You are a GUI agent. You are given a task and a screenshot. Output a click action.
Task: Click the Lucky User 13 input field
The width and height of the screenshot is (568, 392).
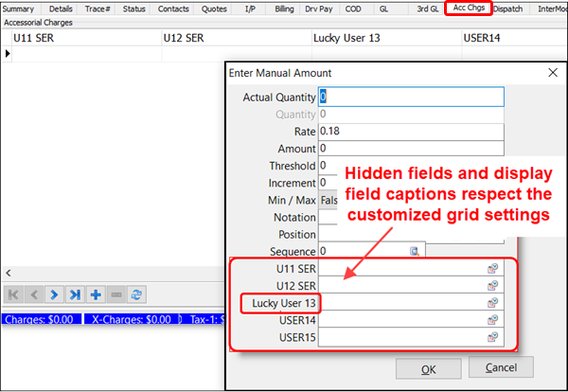411,302
